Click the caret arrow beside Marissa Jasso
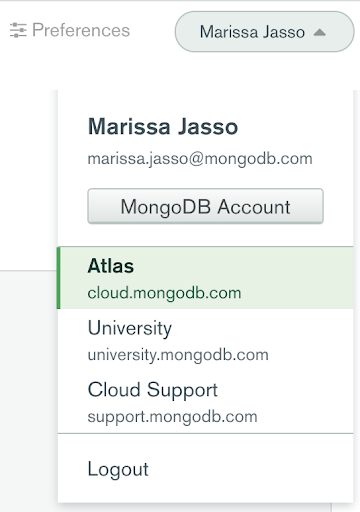 [320, 32]
